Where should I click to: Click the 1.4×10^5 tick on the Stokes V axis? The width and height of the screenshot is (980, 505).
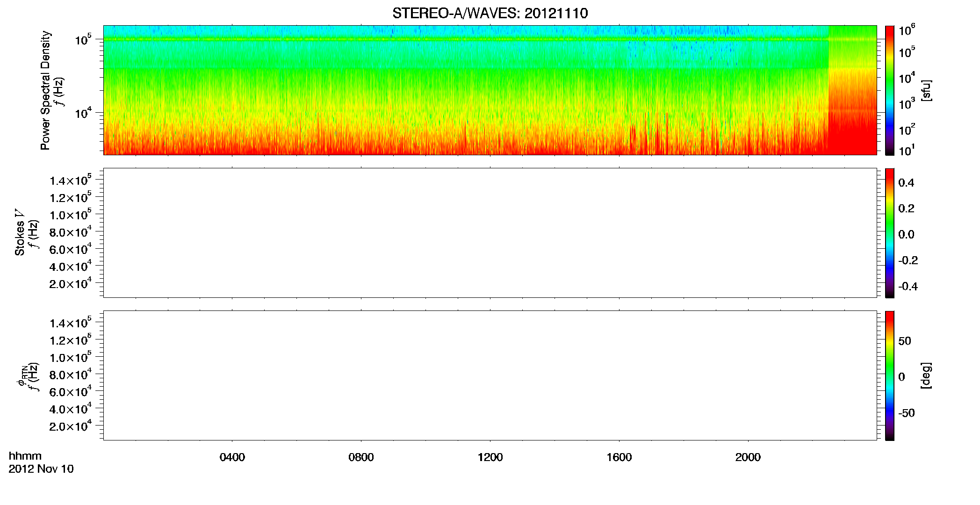click(x=71, y=180)
